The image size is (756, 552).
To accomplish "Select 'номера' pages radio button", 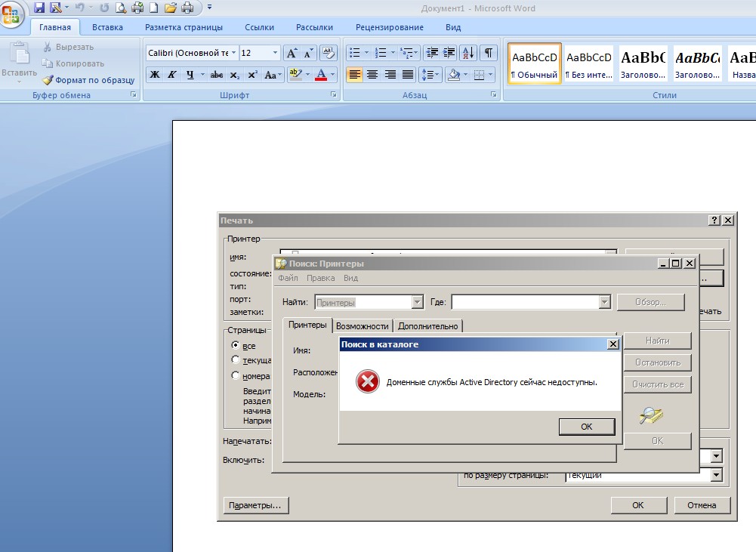I will click(x=236, y=375).
